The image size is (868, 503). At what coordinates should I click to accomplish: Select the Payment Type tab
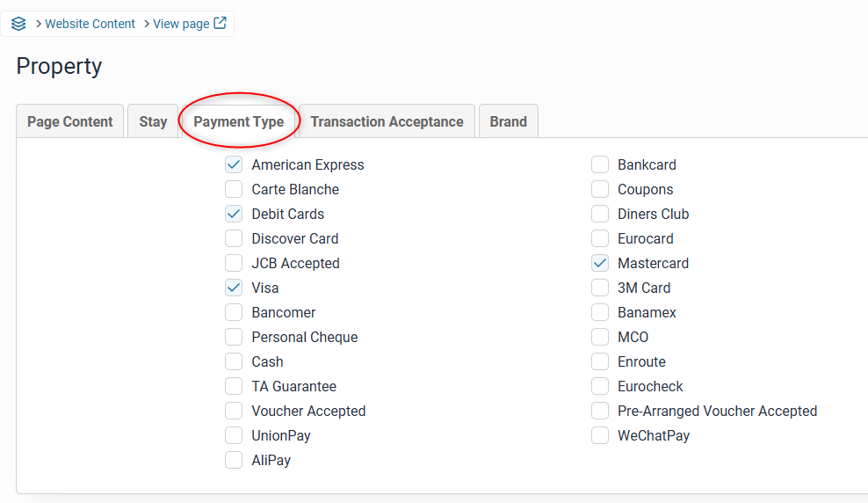(x=239, y=122)
